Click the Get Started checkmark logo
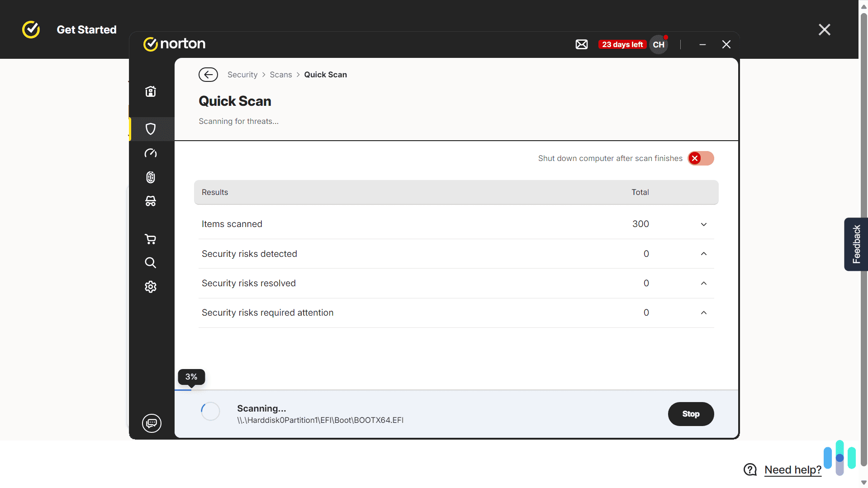The height and width of the screenshot is (488, 868). (x=31, y=29)
